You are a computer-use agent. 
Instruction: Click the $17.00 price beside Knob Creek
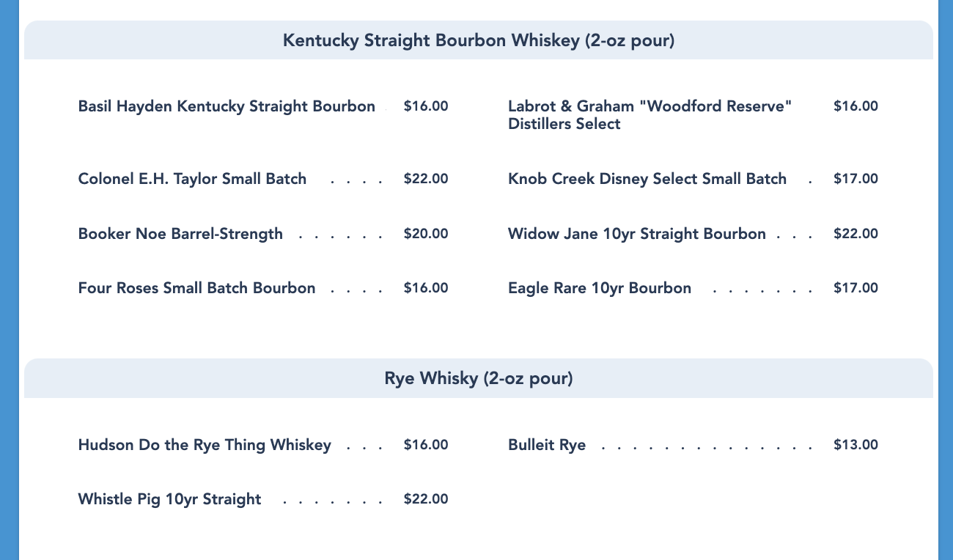[856, 179]
